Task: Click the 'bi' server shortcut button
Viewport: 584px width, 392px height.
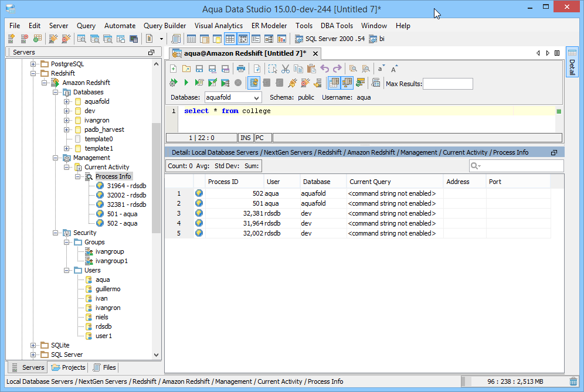Action: click(377, 39)
